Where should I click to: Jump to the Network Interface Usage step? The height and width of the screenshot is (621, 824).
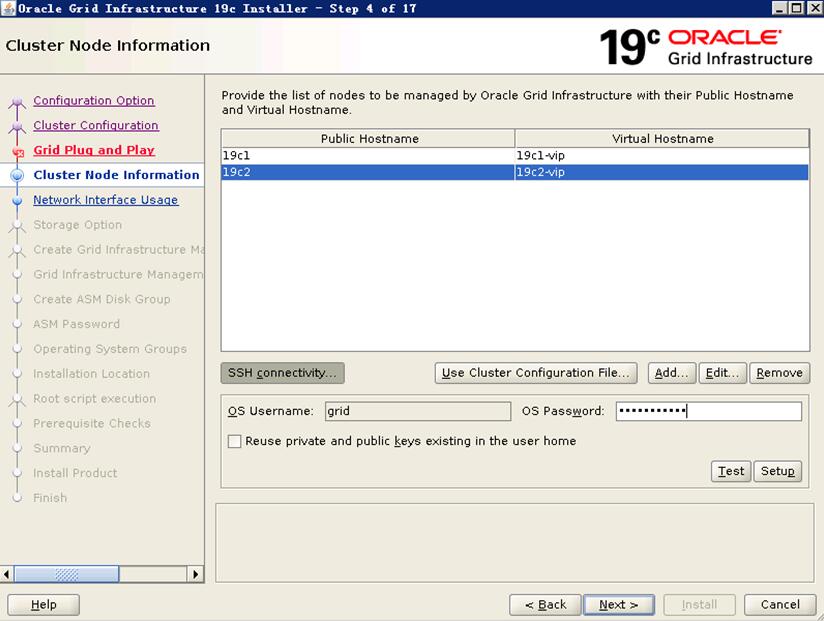[106, 200]
